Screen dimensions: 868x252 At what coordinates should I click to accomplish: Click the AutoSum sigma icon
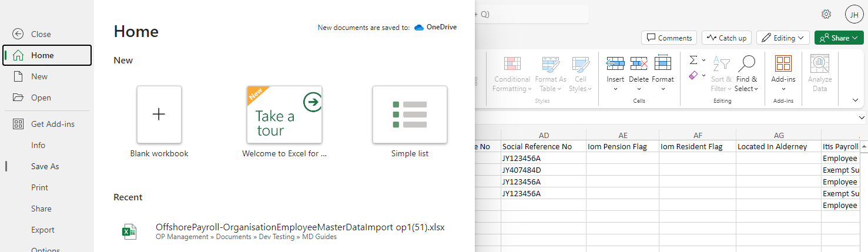point(693,60)
